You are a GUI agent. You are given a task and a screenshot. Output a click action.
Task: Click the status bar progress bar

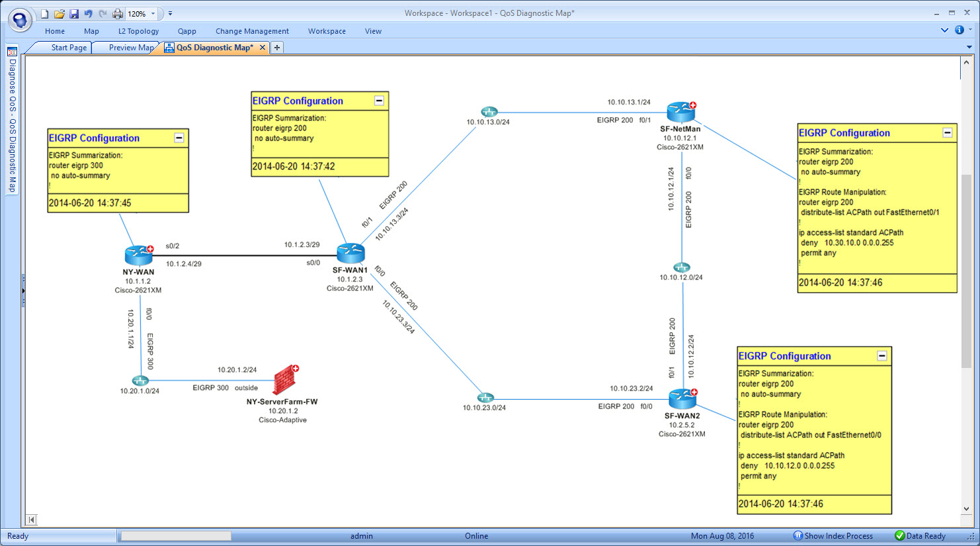[176, 536]
